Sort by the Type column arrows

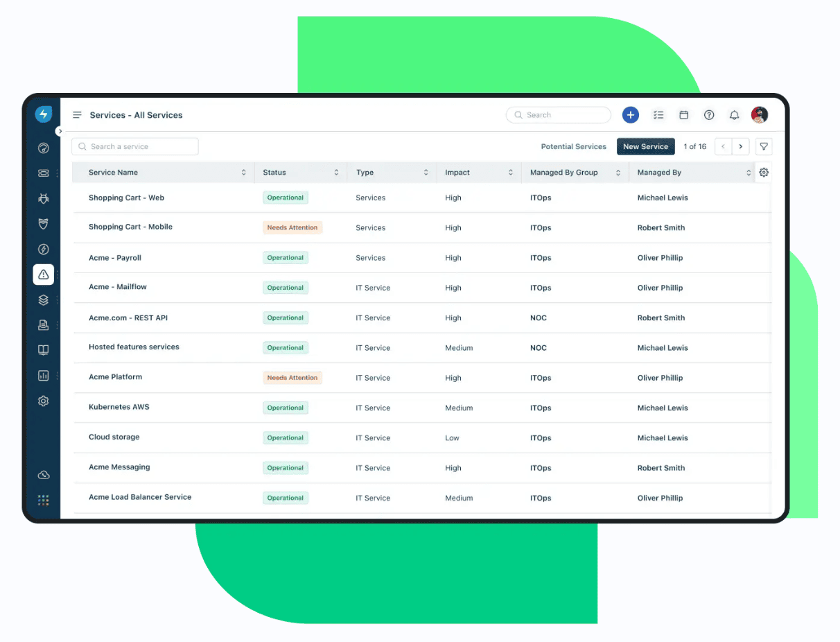point(426,173)
